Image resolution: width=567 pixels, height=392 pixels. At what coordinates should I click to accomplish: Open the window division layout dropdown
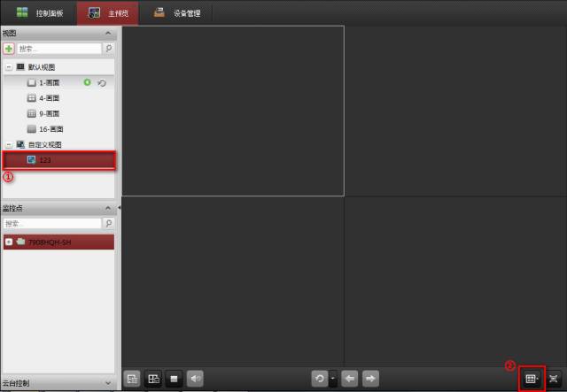pyautogui.click(x=532, y=379)
